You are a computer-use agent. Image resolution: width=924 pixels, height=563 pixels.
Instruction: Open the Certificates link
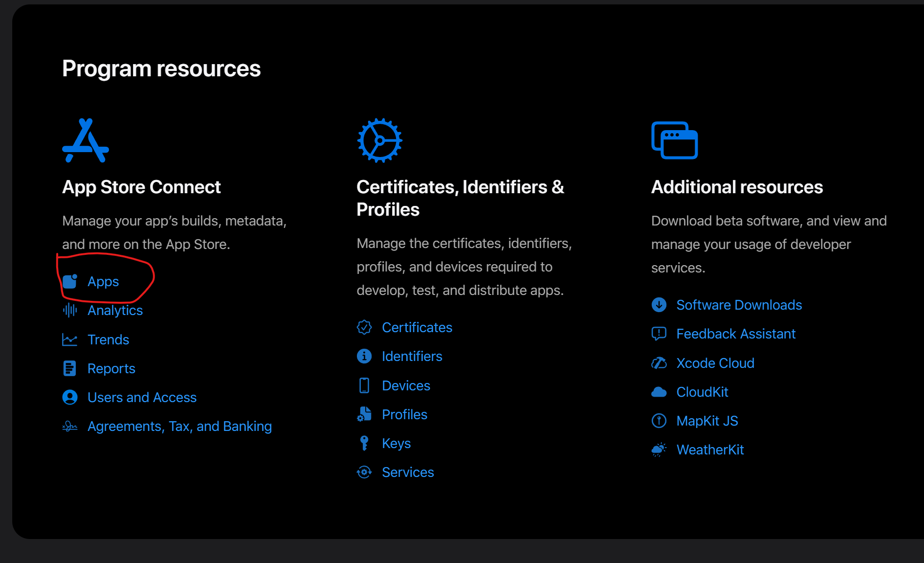pyautogui.click(x=418, y=327)
